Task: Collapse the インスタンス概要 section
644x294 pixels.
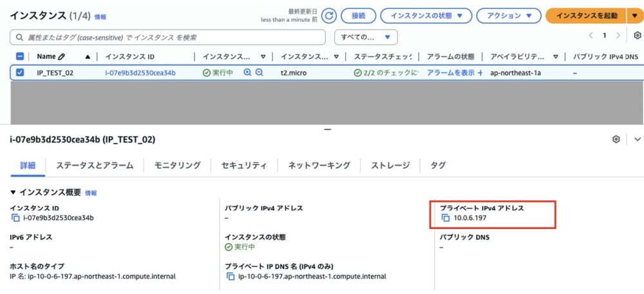Action: click(x=14, y=193)
